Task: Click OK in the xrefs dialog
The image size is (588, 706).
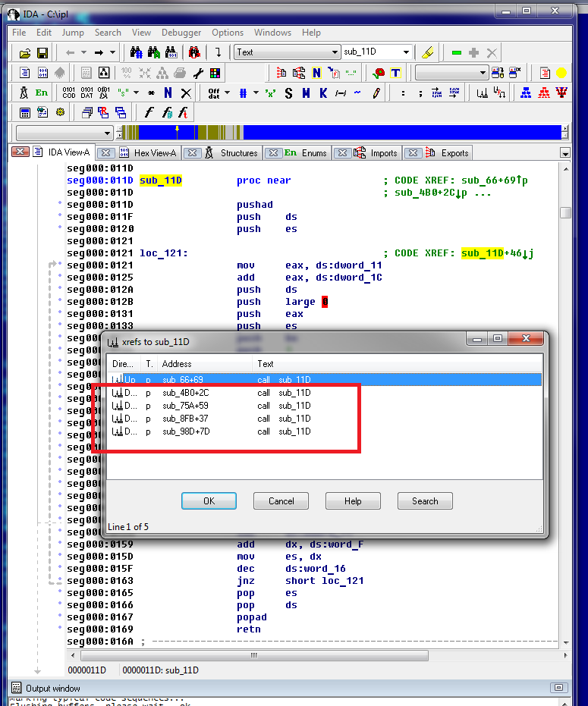Action: (209, 500)
